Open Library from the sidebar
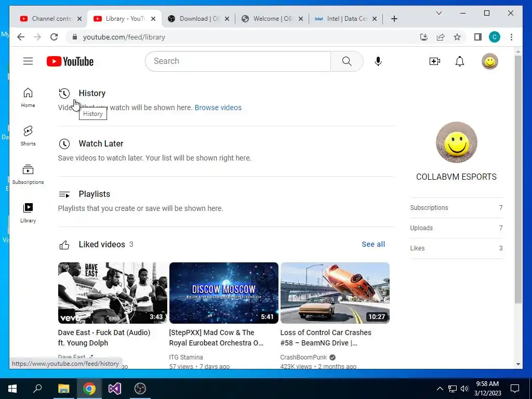The width and height of the screenshot is (532, 399). (28, 212)
